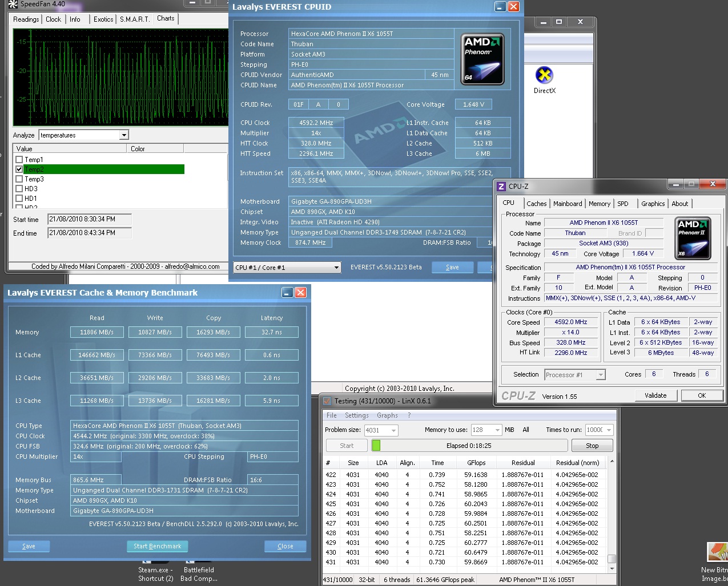The width and height of the screenshot is (728, 586).
Task: Click the Start Benchmark button
Action: [x=157, y=546]
